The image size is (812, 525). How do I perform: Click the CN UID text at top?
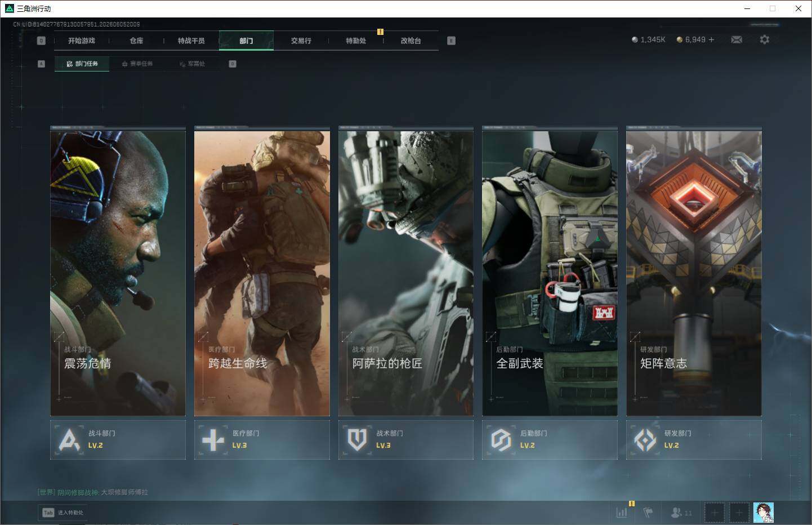[x=77, y=24]
